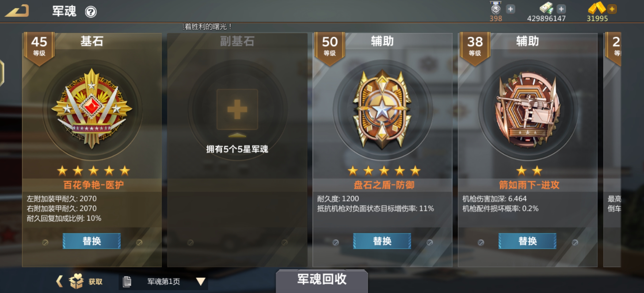Open the 军魂回收 tab

[322, 279]
